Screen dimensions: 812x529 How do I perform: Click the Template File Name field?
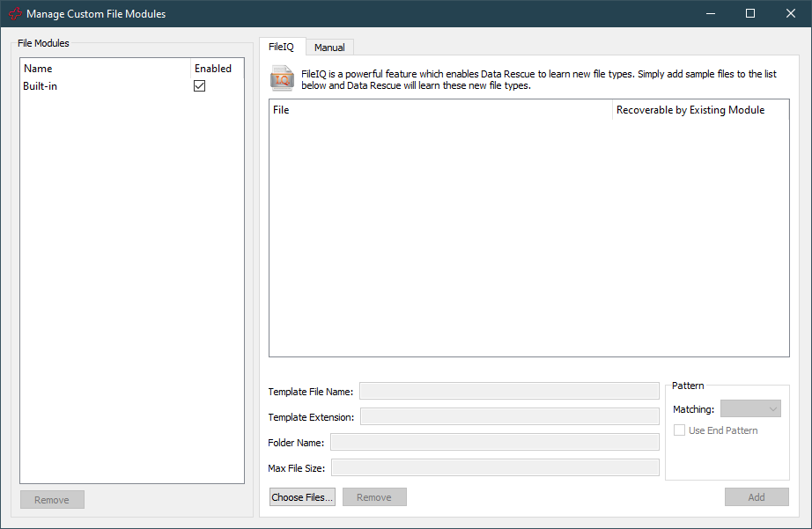510,392
